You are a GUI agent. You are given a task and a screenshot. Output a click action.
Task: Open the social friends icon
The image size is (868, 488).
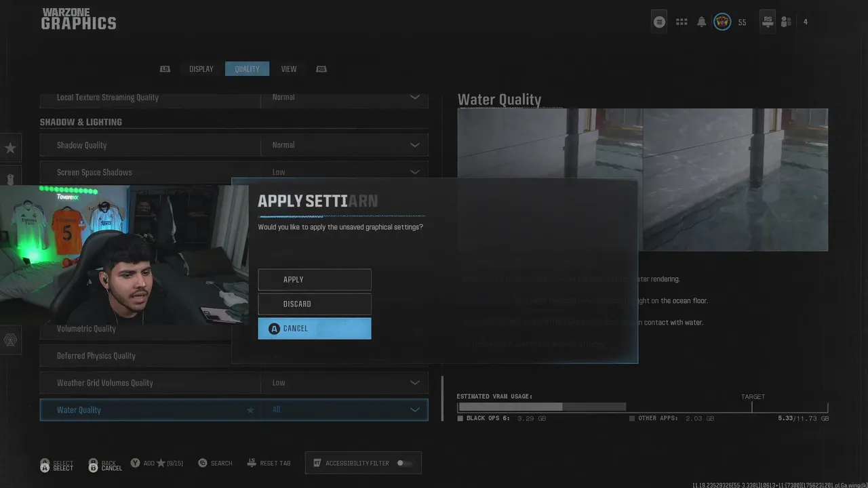coord(786,22)
